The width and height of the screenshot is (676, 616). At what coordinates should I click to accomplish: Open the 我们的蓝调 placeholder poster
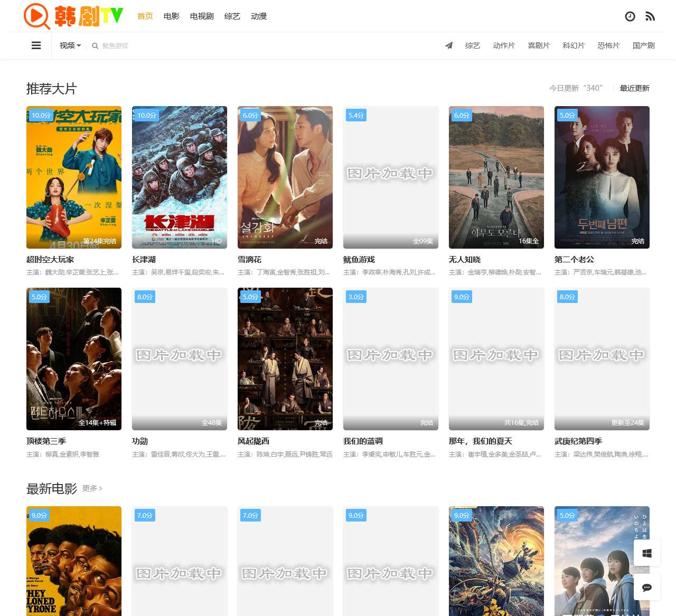(391, 359)
